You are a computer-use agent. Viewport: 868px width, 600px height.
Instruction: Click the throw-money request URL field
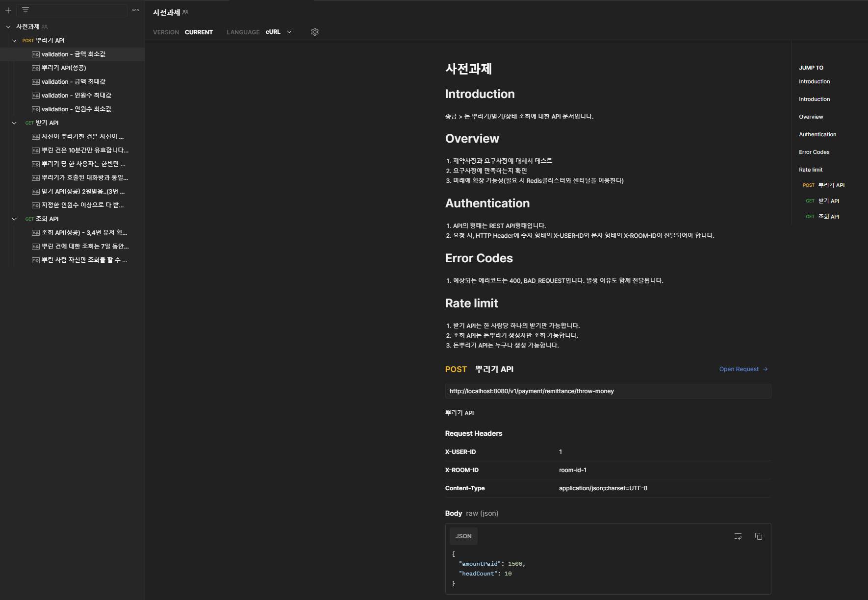(608, 391)
